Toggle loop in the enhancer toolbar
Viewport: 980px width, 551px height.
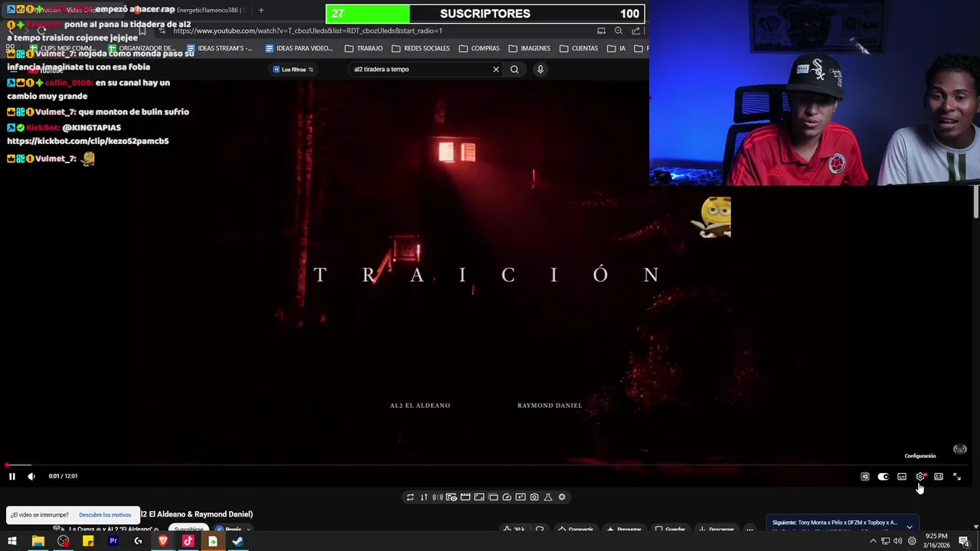[x=410, y=497]
